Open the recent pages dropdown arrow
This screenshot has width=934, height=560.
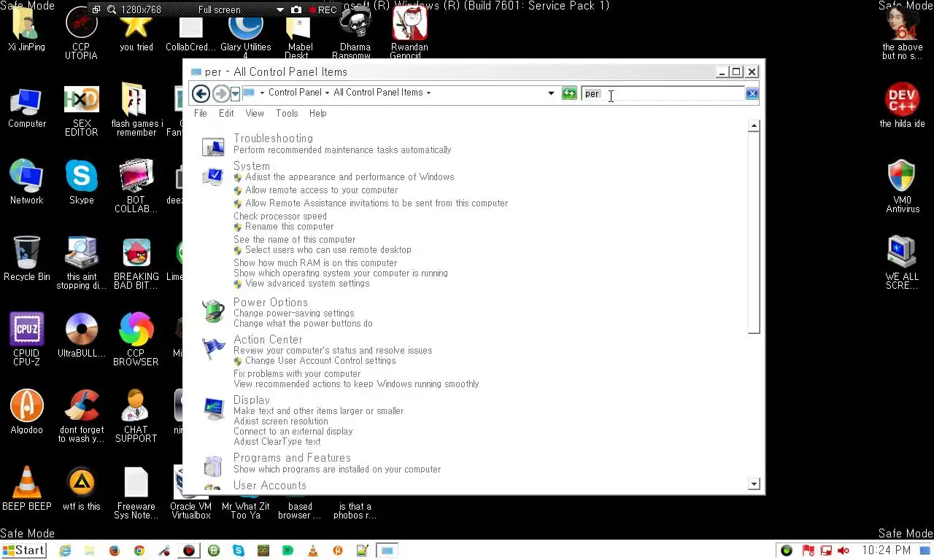tap(235, 94)
